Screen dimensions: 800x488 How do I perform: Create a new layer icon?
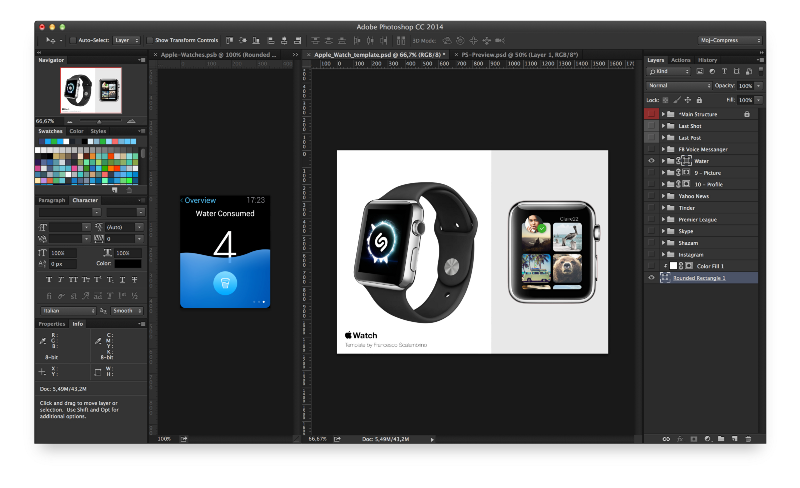735,439
